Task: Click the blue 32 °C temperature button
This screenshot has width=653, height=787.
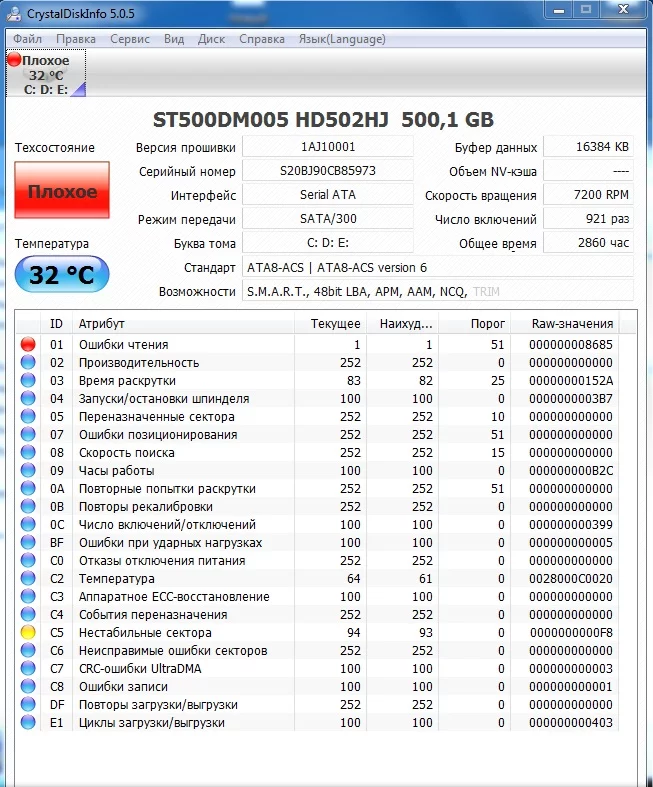Action: [x=62, y=274]
